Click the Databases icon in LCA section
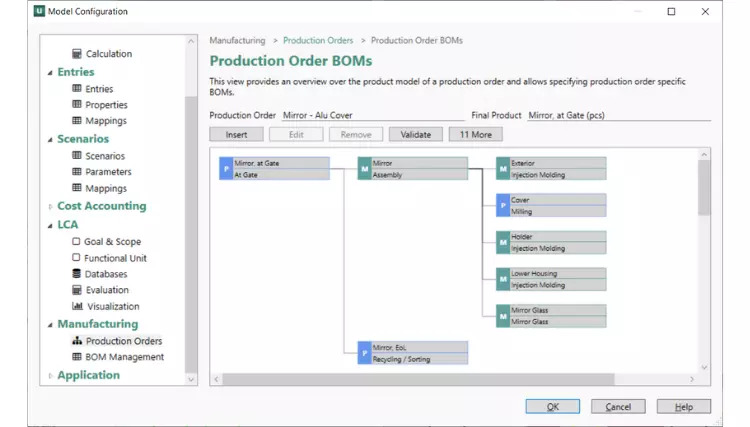 tap(77, 274)
